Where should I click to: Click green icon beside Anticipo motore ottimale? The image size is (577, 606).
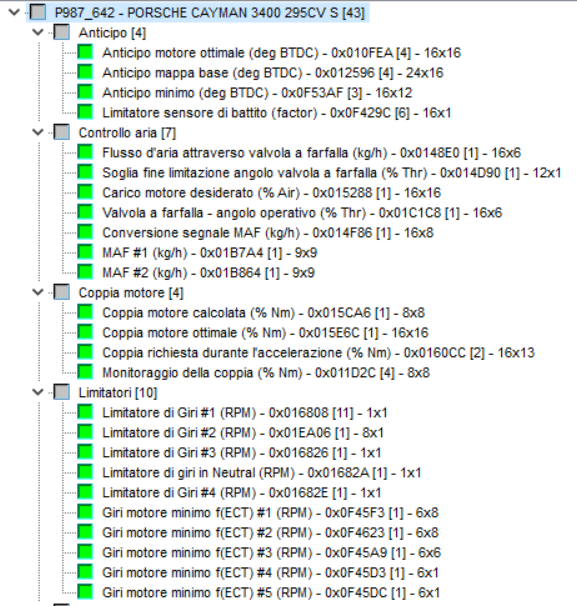coord(85,52)
